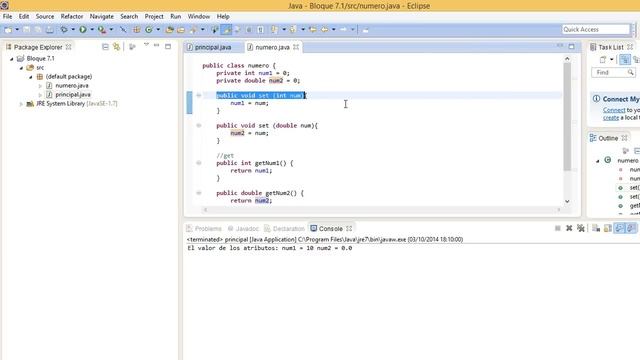Minimize the Package Explorer view
Image resolution: width=640 pixels, height=360 pixels.
coord(157,46)
